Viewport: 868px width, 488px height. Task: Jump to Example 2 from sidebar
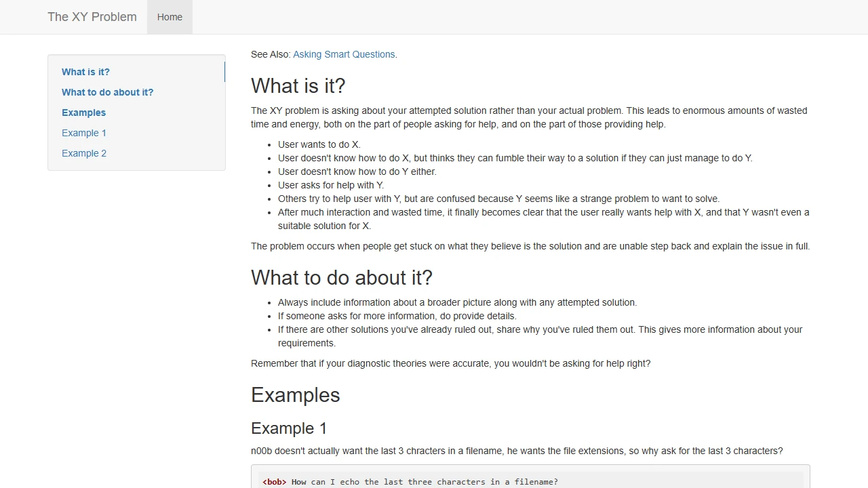click(83, 153)
